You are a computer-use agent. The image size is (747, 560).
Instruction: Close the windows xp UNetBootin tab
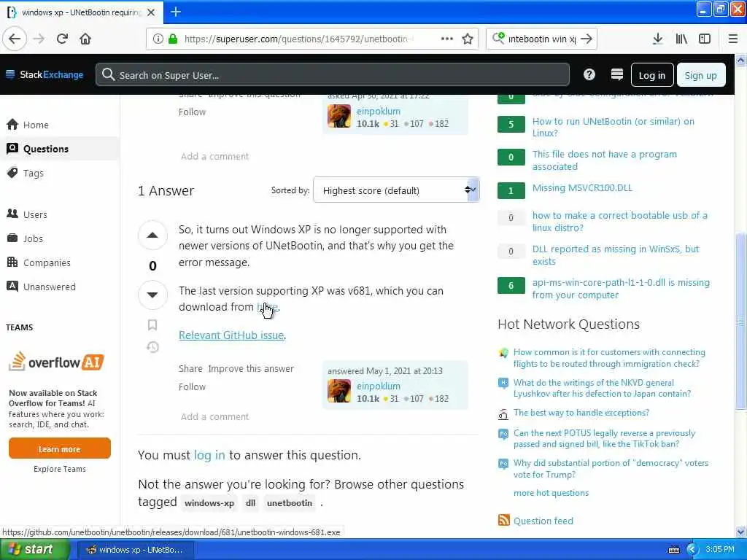[x=151, y=12]
